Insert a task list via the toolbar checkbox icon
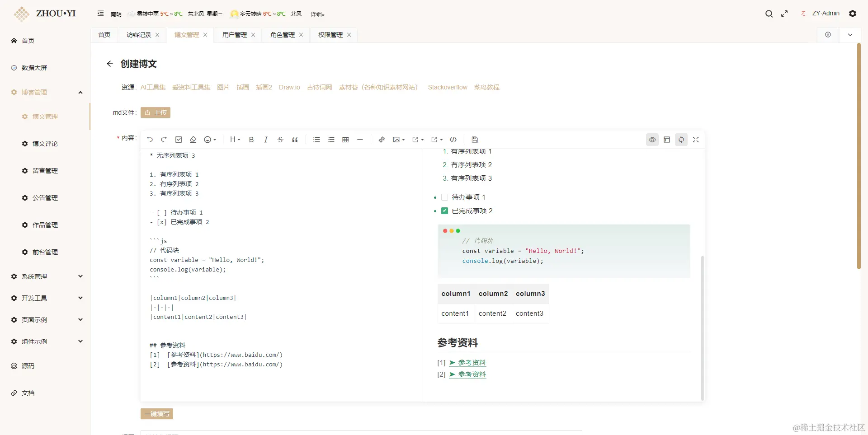This screenshot has height=435, width=868. click(x=179, y=140)
